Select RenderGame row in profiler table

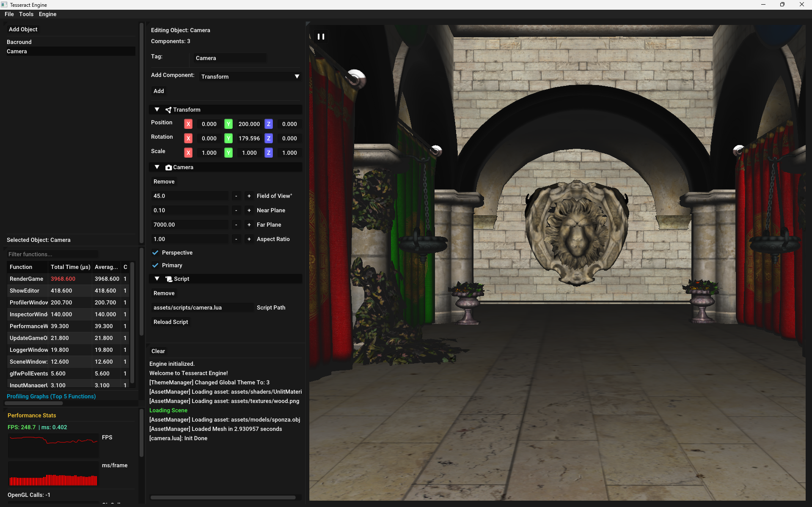pyautogui.click(x=68, y=279)
